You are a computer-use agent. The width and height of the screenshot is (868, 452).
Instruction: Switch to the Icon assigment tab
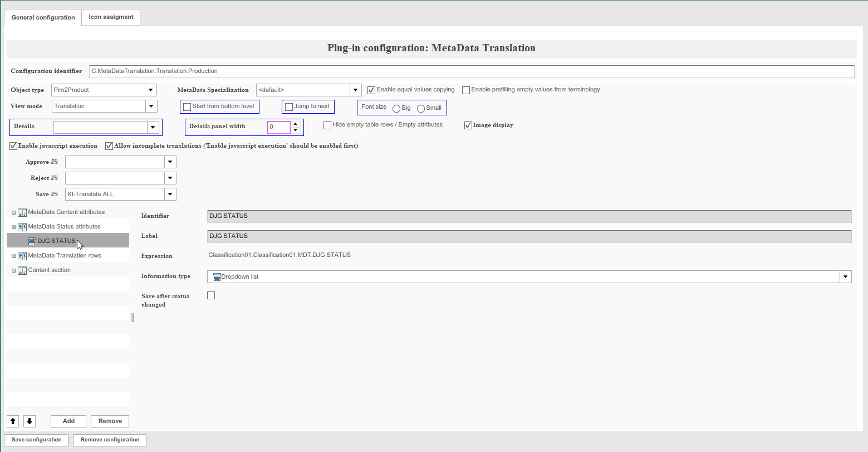pos(110,17)
